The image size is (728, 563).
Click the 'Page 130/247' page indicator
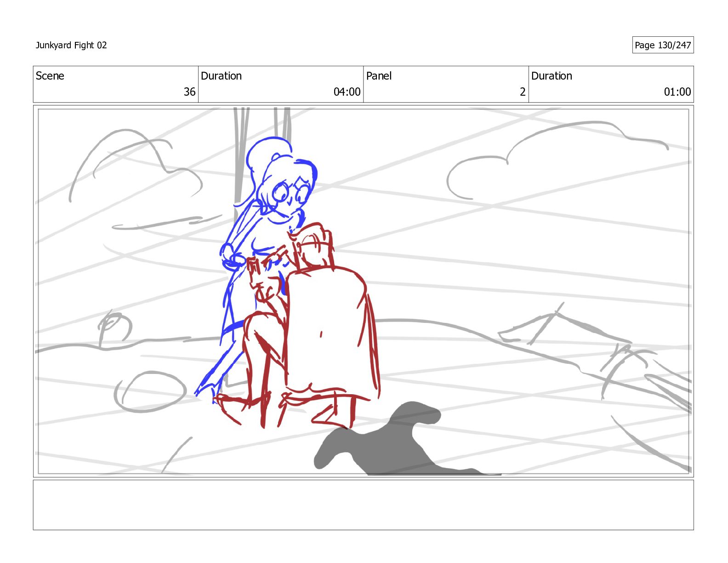[x=663, y=45]
